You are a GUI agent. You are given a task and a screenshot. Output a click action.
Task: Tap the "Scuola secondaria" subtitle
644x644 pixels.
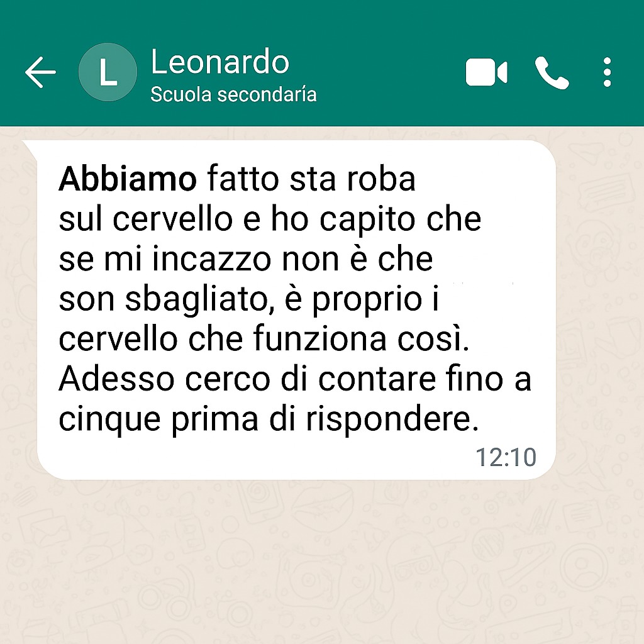click(233, 94)
